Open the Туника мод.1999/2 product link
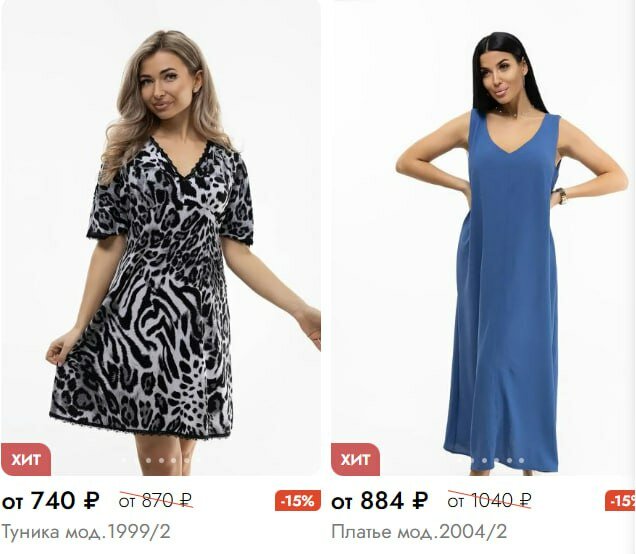The image size is (636, 554). 86,532
